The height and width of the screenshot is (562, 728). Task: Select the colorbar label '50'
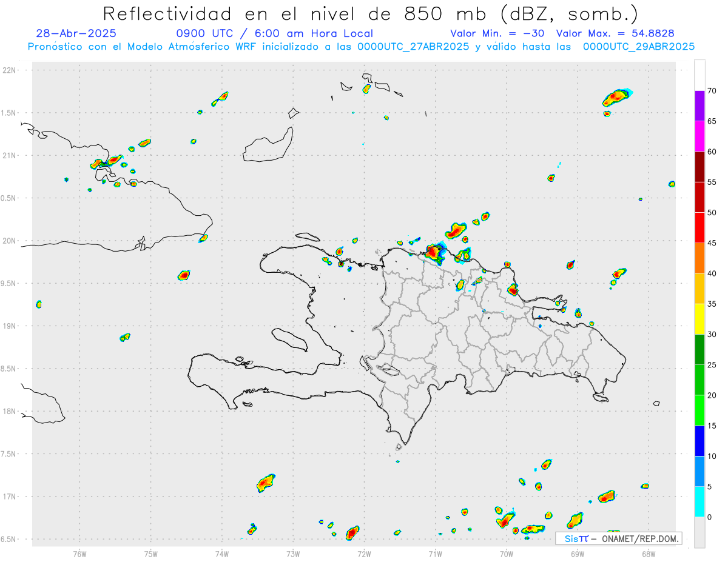pos(712,213)
